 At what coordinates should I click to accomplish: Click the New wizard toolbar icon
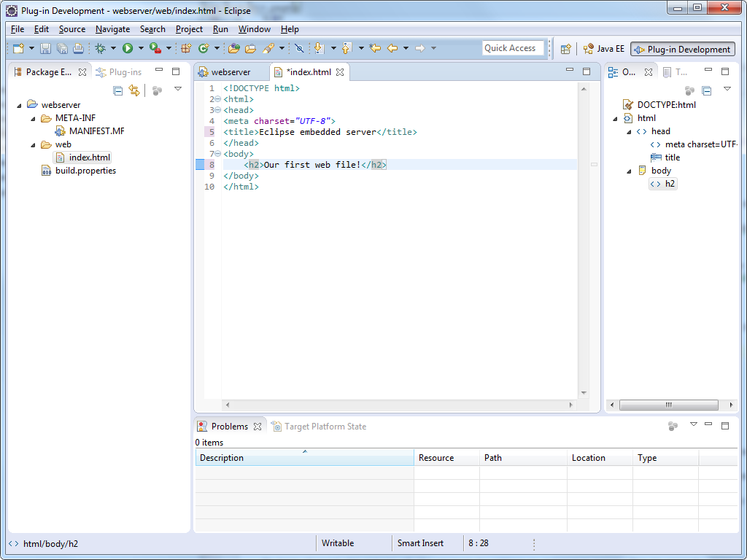point(18,48)
